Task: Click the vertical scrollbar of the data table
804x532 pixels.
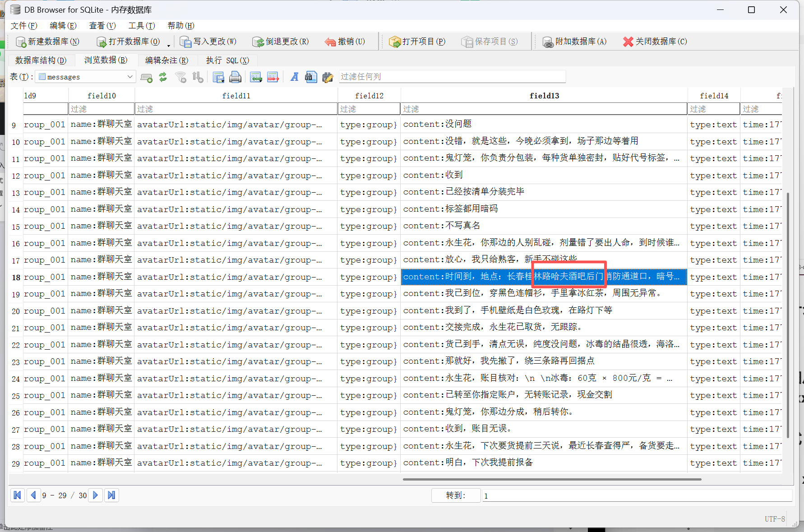Action: click(788, 315)
